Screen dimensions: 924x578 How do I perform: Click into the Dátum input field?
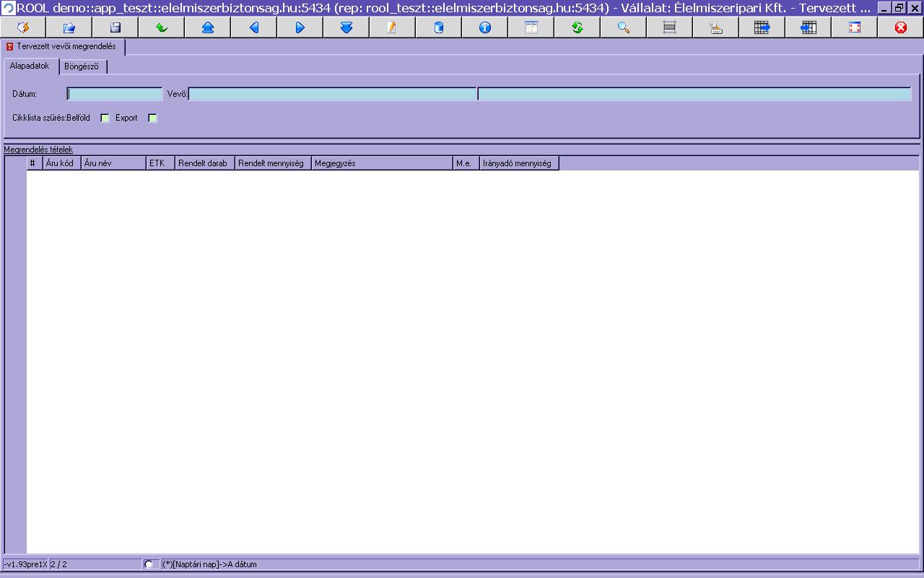[115, 94]
